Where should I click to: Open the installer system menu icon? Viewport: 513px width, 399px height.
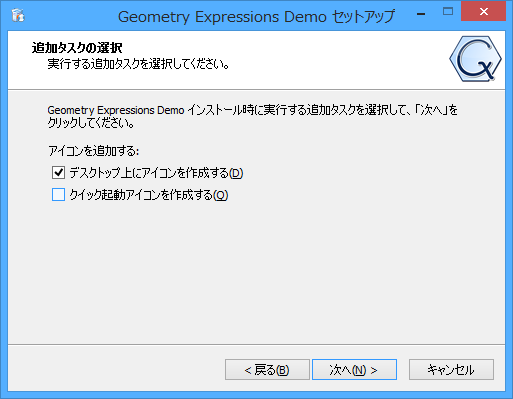click(x=18, y=16)
